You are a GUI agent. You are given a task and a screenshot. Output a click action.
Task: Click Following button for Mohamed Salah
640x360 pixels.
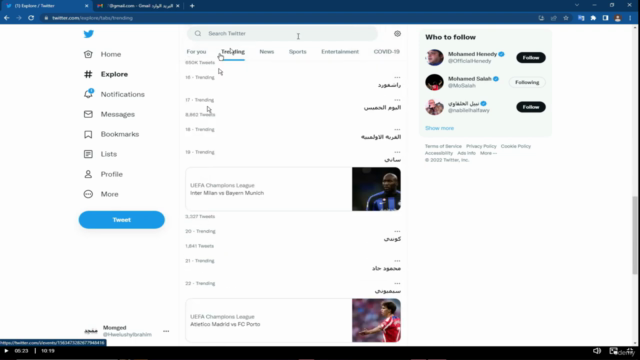click(x=527, y=82)
